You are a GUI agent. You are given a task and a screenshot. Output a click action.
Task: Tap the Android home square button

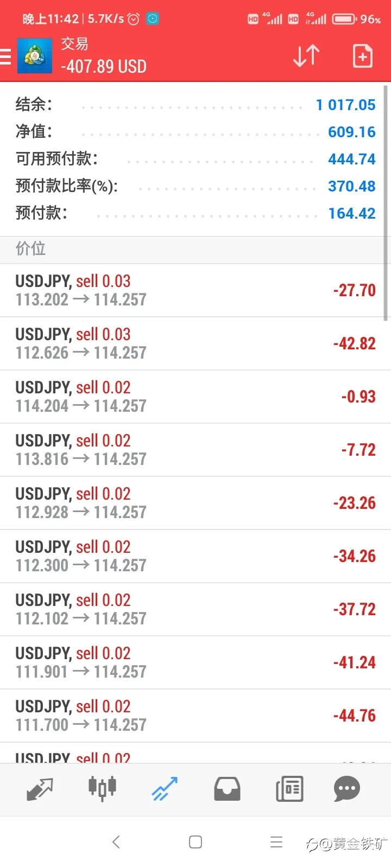(195, 842)
